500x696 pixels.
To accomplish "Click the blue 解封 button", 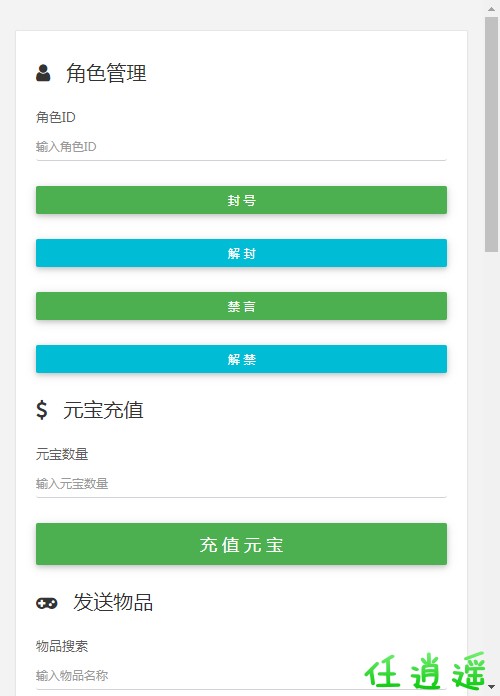I will [x=241, y=253].
